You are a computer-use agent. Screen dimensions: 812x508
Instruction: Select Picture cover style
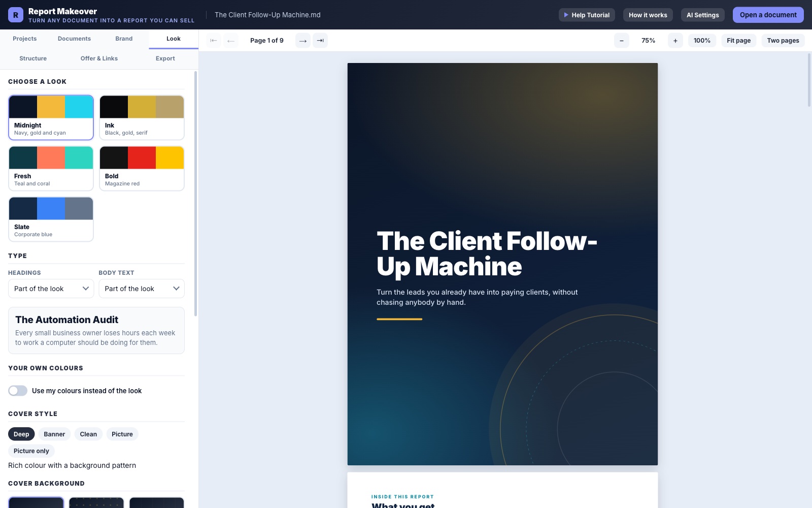122,434
